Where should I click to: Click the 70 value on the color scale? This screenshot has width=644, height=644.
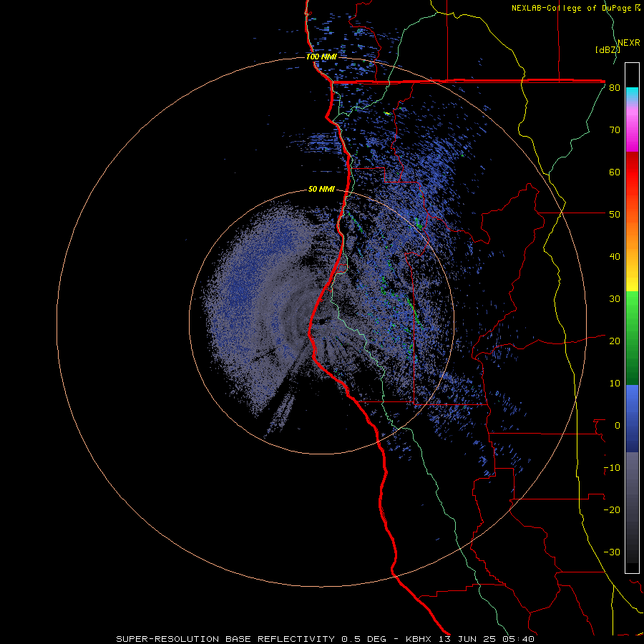coord(615,130)
